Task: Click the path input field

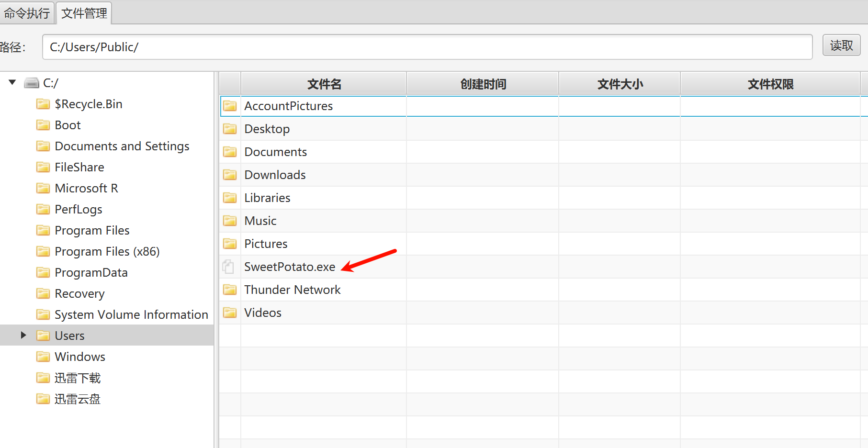Action: [x=426, y=47]
